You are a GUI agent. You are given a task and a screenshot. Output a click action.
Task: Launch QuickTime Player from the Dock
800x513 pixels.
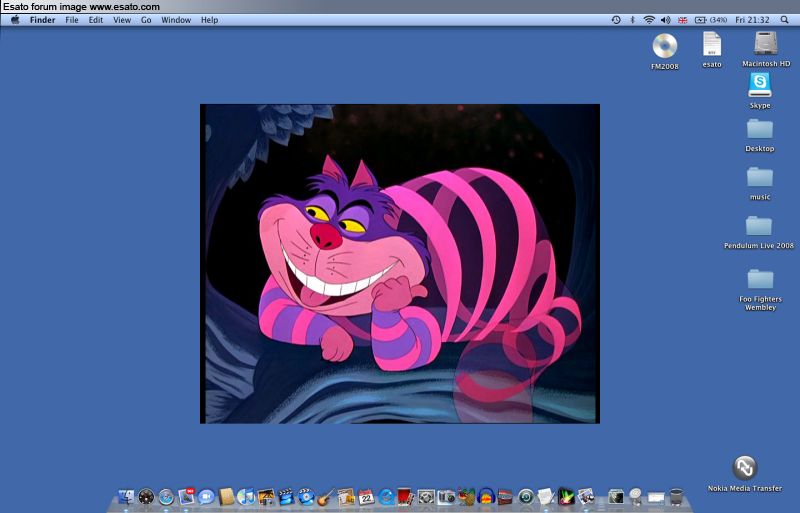coord(386,497)
